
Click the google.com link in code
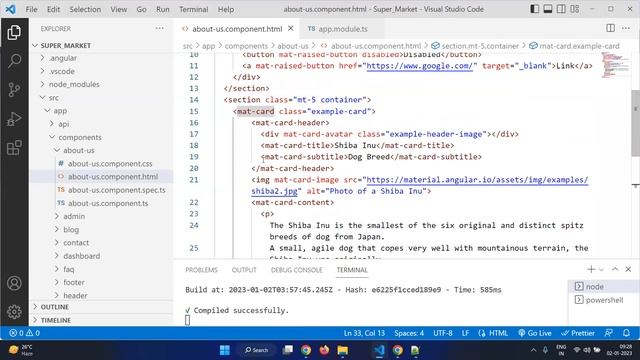point(420,66)
